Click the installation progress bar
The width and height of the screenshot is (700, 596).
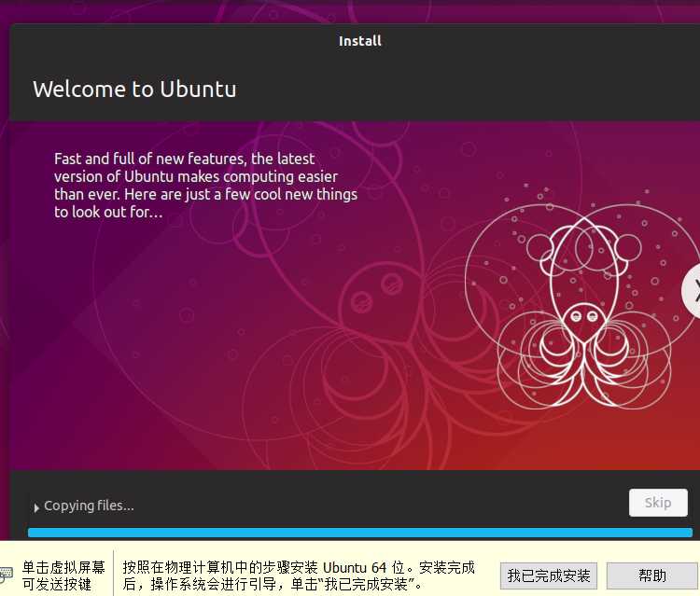360,533
